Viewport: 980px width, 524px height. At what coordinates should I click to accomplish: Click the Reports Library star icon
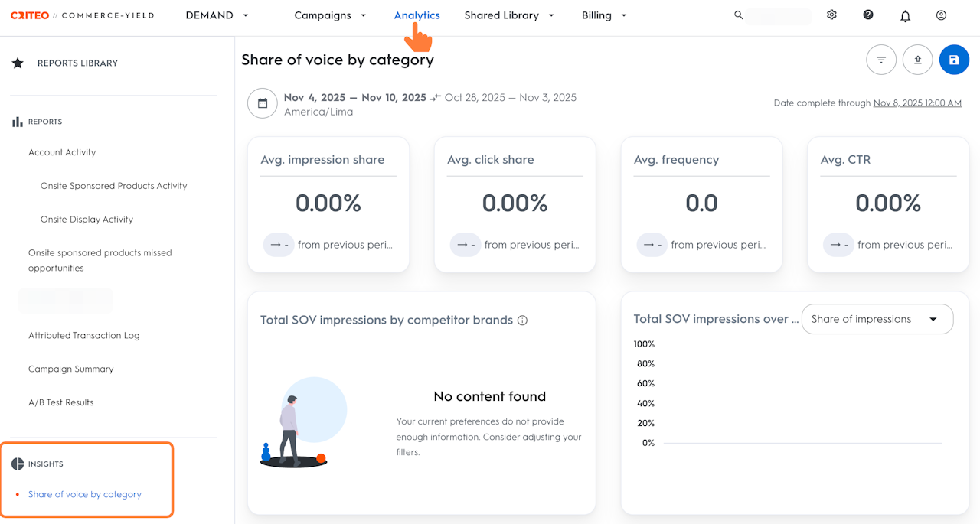pyautogui.click(x=18, y=63)
